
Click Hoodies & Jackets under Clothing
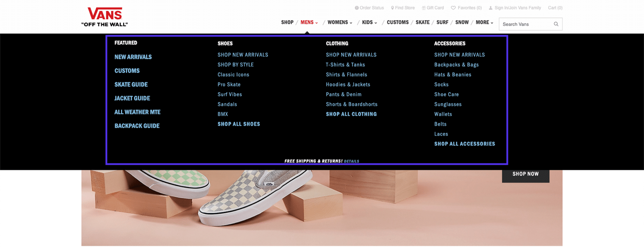tap(348, 84)
